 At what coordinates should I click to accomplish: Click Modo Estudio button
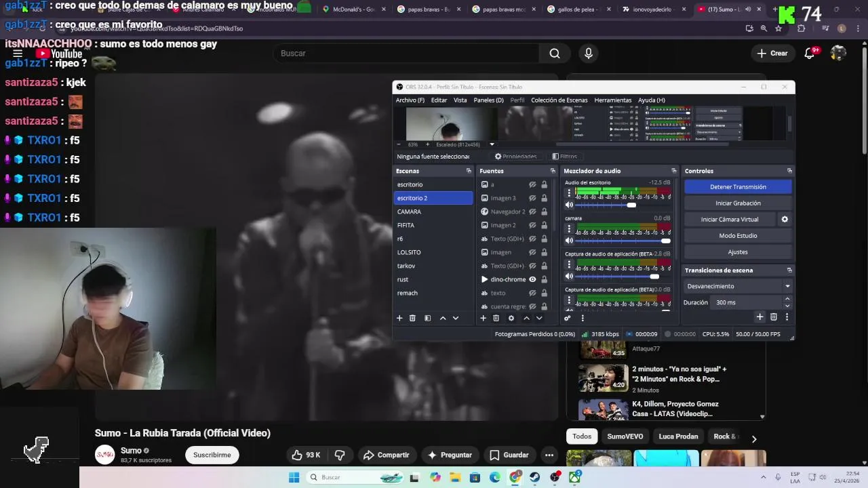(738, 236)
